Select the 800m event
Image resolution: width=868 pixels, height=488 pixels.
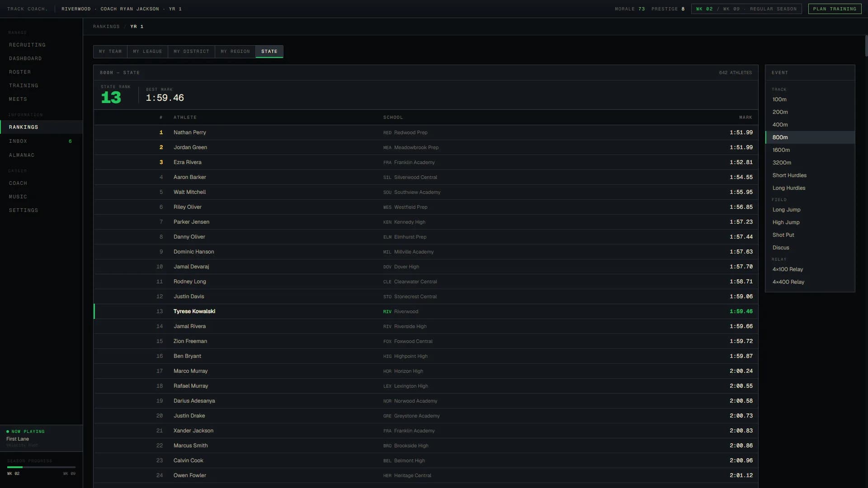click(x=810, y=137)
